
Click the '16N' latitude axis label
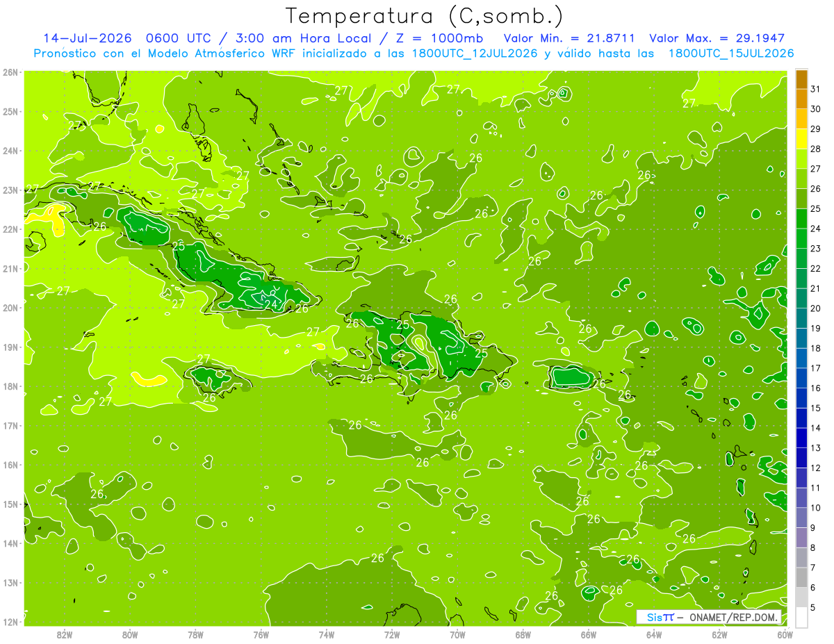point(10,465)
